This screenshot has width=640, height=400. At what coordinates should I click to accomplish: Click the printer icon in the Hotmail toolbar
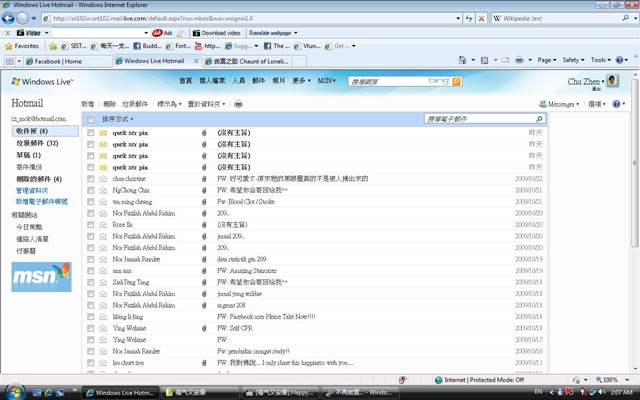coord(238,104)
